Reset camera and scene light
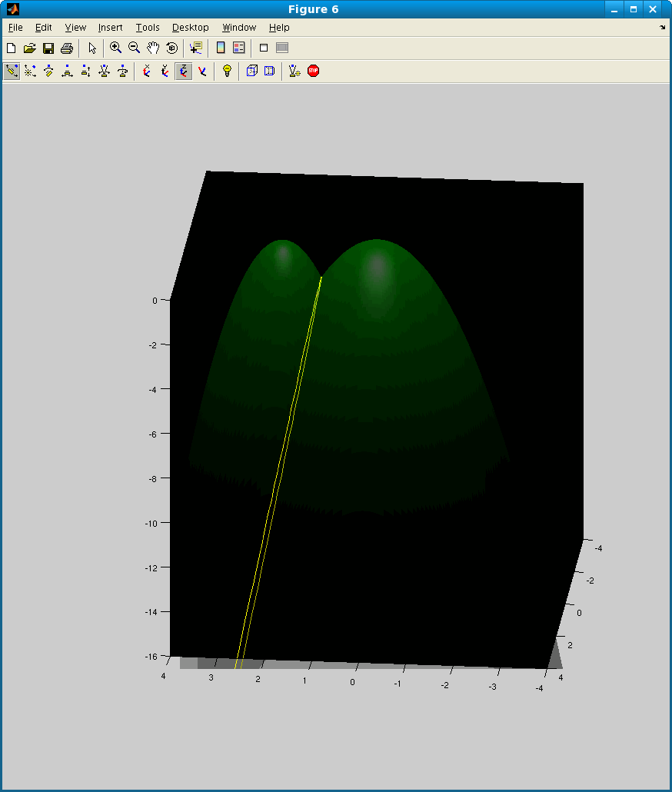 pos(294,72)
